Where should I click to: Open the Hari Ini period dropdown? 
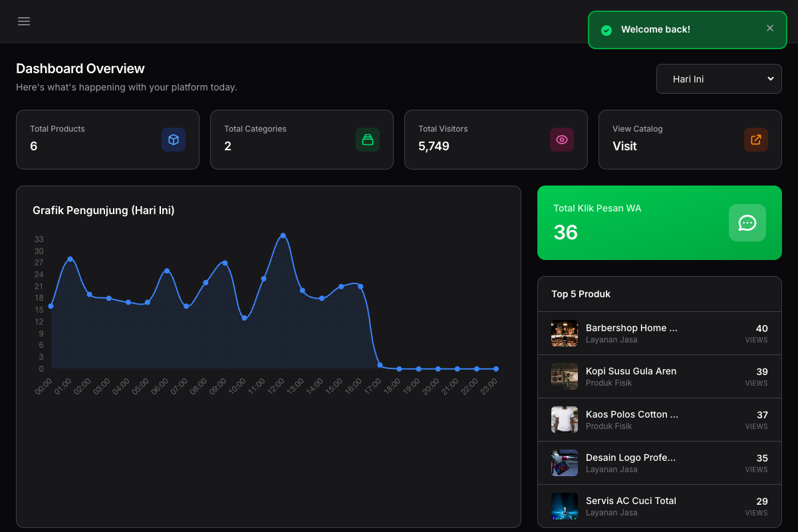coord(719,78)
